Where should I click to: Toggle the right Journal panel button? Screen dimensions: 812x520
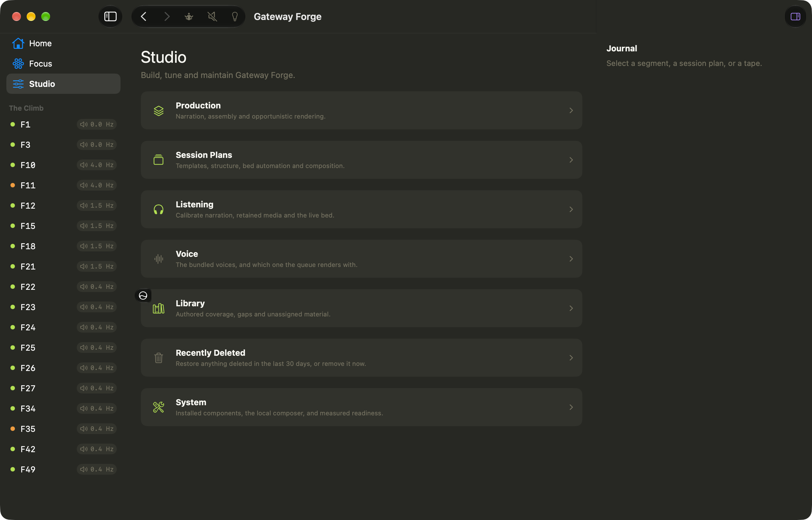(x=796, y=16)
